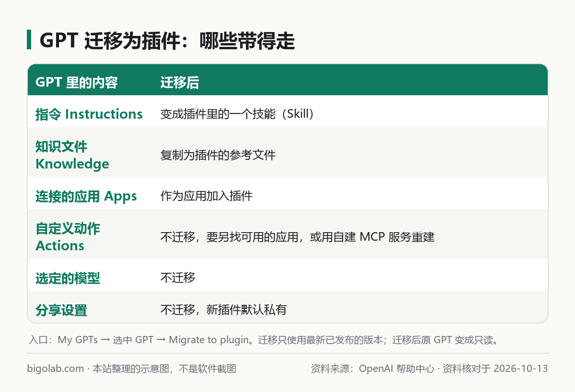The image size is (575, 392).
Task: Click the footnote starting with '入口：My GPTs'
Action: click(264, 340)
